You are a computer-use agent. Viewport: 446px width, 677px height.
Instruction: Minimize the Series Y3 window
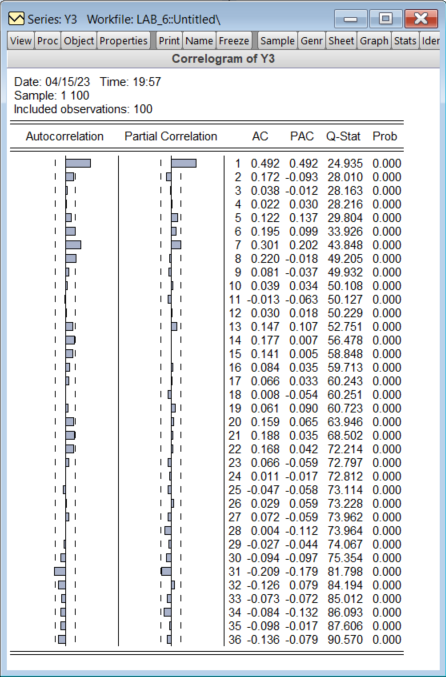351,19
